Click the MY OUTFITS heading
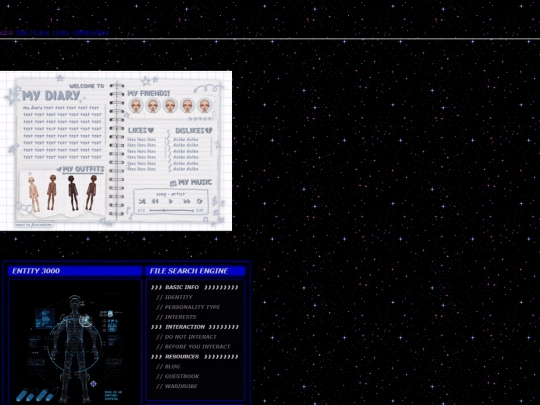540x405 pixels. (83, 169)
